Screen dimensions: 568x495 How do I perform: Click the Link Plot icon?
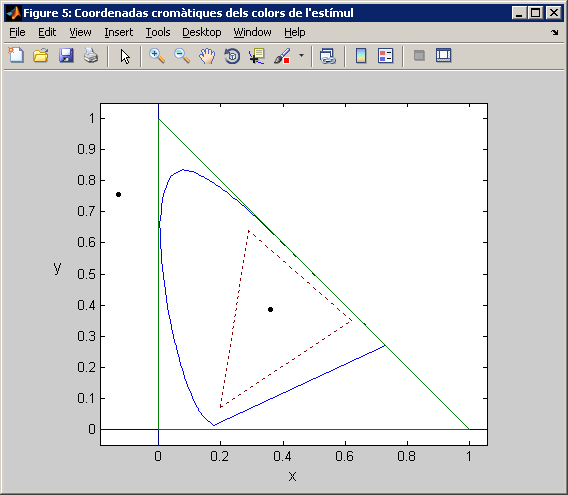tap(328, 56)
